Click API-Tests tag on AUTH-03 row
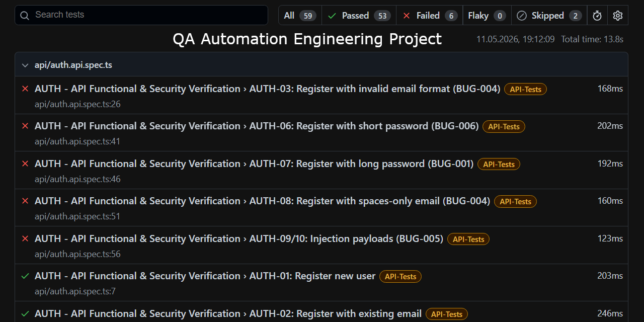The image size is (644, 322). click(525, 90)
